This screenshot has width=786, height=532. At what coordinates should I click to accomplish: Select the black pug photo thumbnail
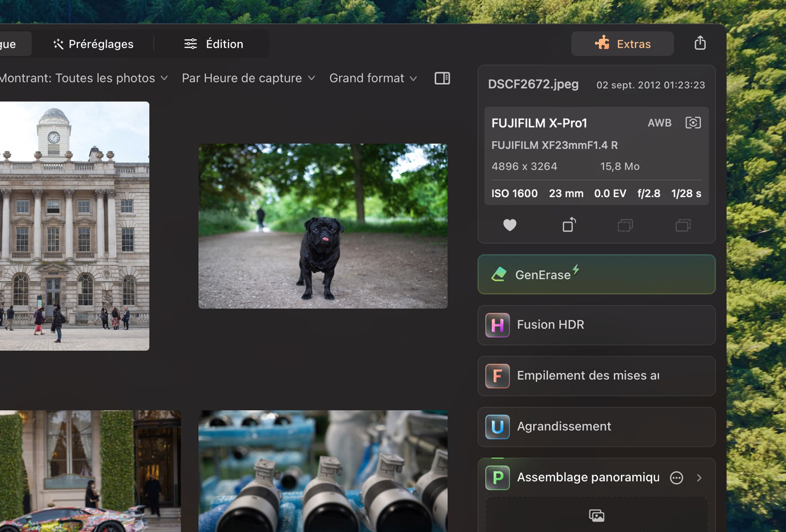323,226
